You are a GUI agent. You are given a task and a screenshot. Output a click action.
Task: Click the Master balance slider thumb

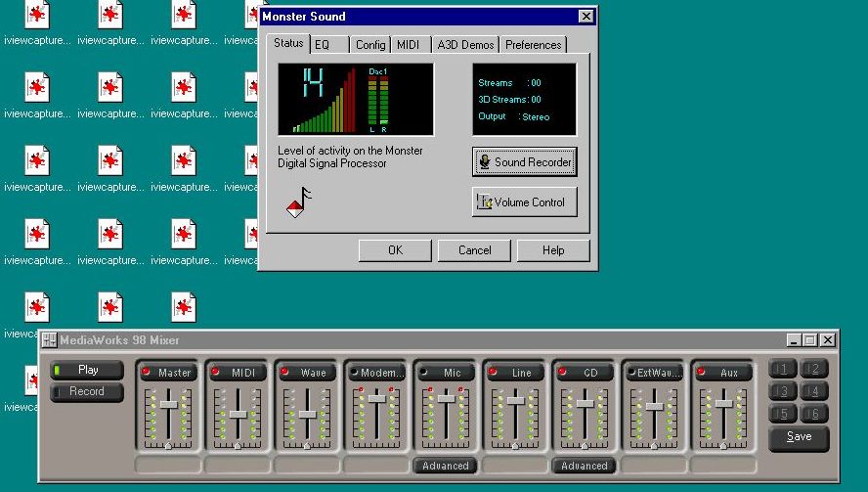169,445
